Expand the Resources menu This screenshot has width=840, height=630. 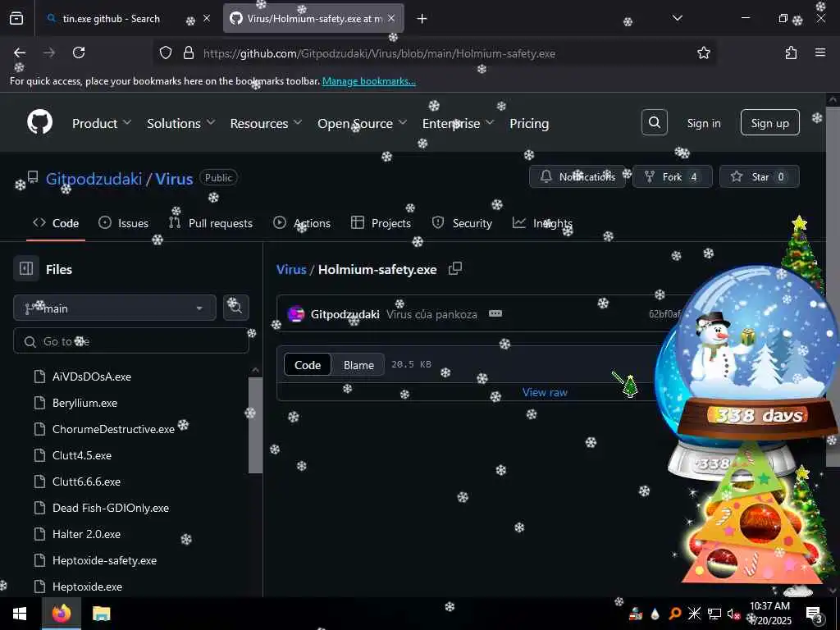267,123
